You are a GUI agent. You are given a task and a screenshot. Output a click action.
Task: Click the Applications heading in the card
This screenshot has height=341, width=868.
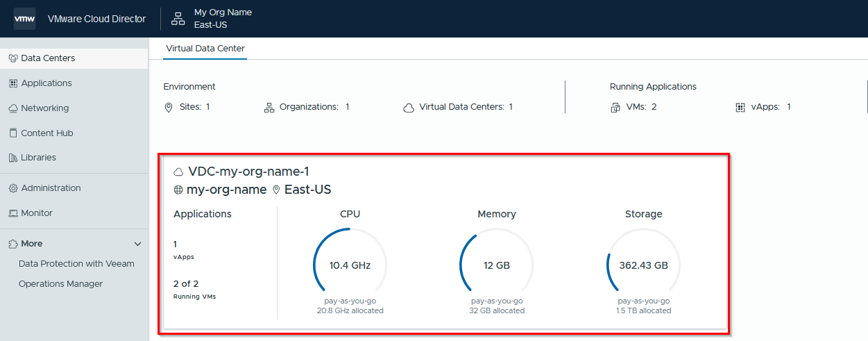(203, 215)
